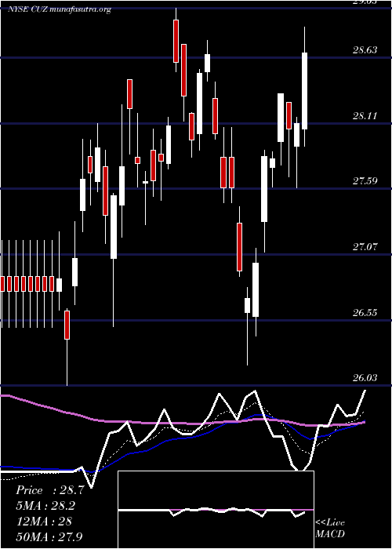Select the 28.63 price axis label
This screenshot has width=392, height=549.
(x=365, y=50)
